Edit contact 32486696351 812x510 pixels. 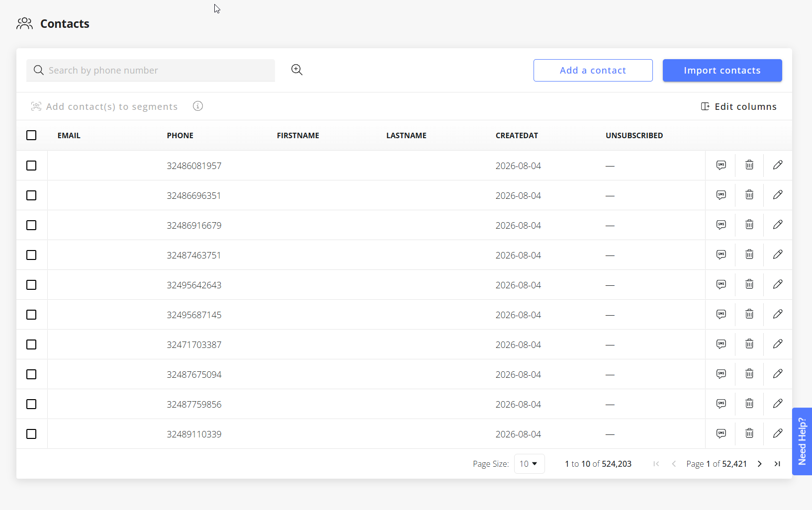coord(778,195)
